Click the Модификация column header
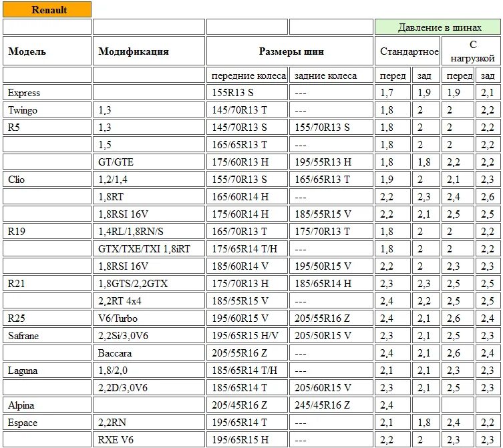The image size is (503, 448). point(149,51)
